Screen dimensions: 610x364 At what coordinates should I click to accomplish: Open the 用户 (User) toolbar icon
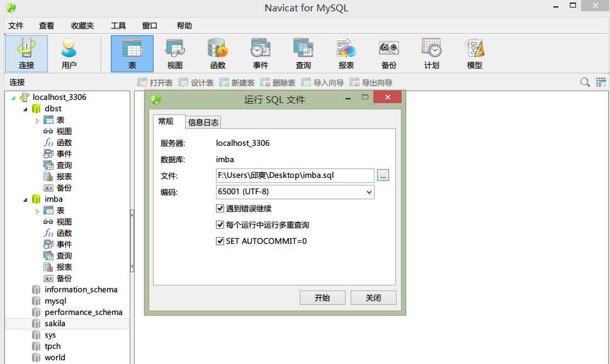[69, 53]
